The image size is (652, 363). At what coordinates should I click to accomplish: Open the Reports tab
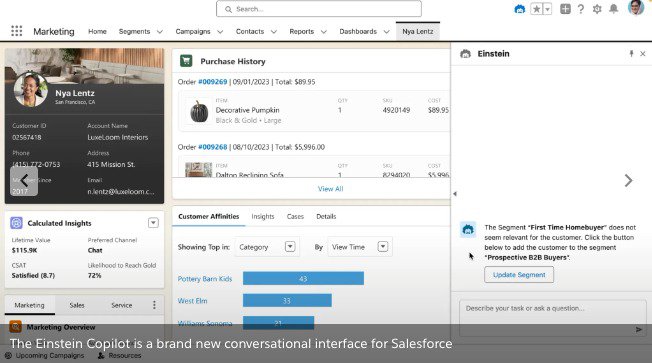pyautogui.click(x=301, y=32)
